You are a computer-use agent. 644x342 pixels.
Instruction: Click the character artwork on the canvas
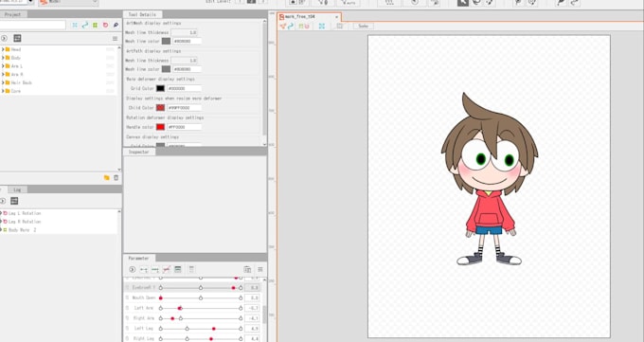tap(490, 179)
